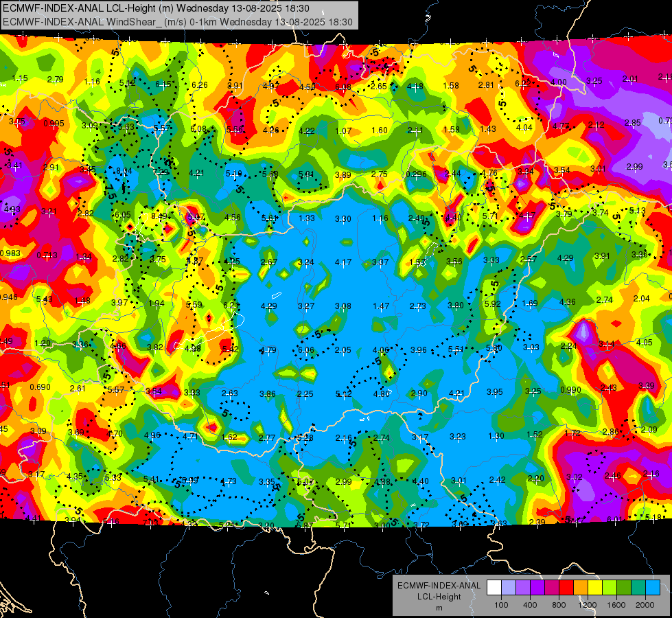672x618 pixels.
Task: Click the wind shear value 0.990
Action: pyautogui.click(x=571, y=390)
